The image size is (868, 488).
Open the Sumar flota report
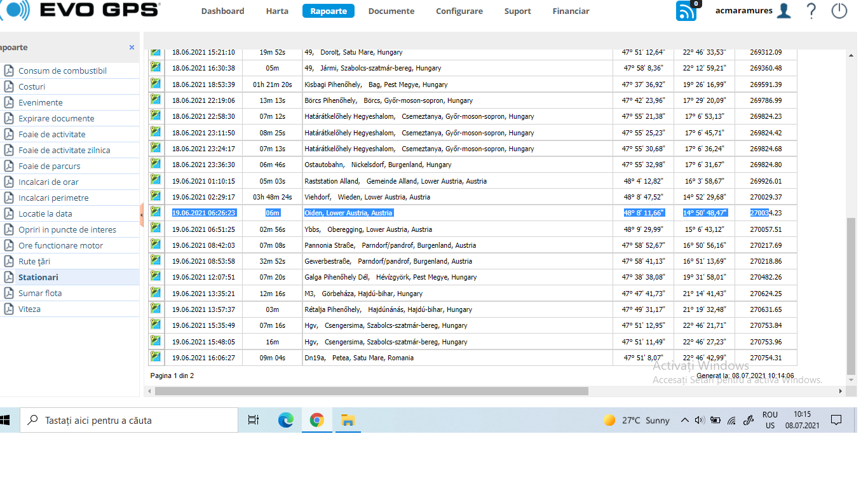(40, 293)
